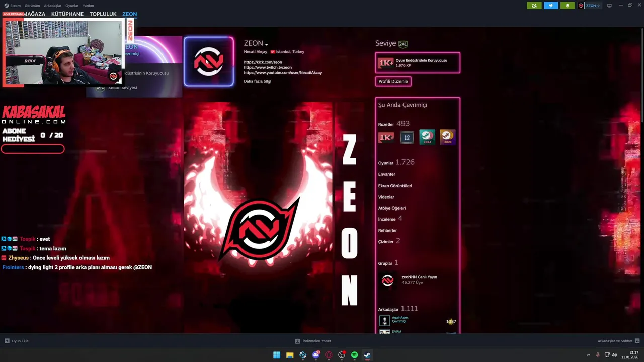
Task: Open the Windows Start button
Action: click(277, 355)
